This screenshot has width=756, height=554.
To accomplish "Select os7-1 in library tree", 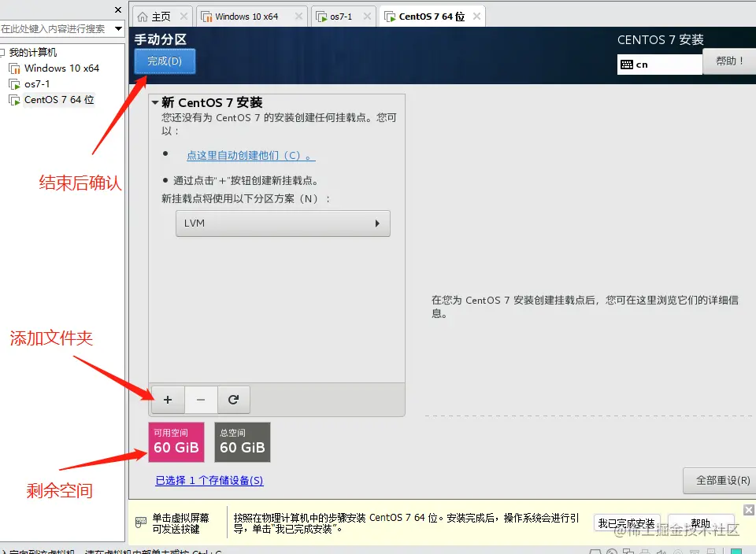I will click(x=37, y=84).
